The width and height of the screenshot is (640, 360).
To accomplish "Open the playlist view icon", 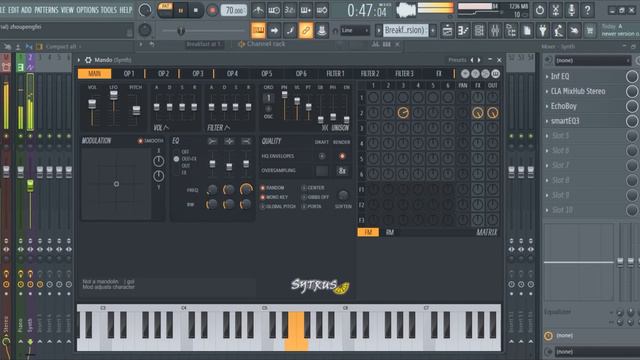I will [x=447, y=30].
